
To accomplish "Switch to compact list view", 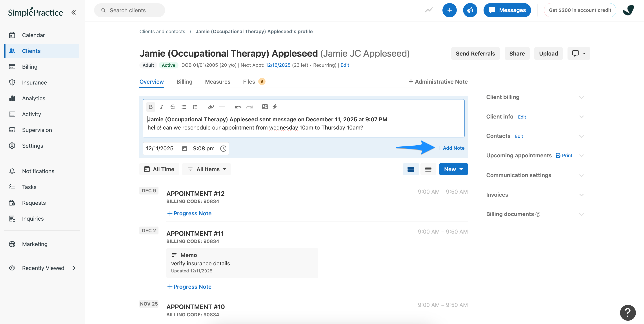I will 428,169.
